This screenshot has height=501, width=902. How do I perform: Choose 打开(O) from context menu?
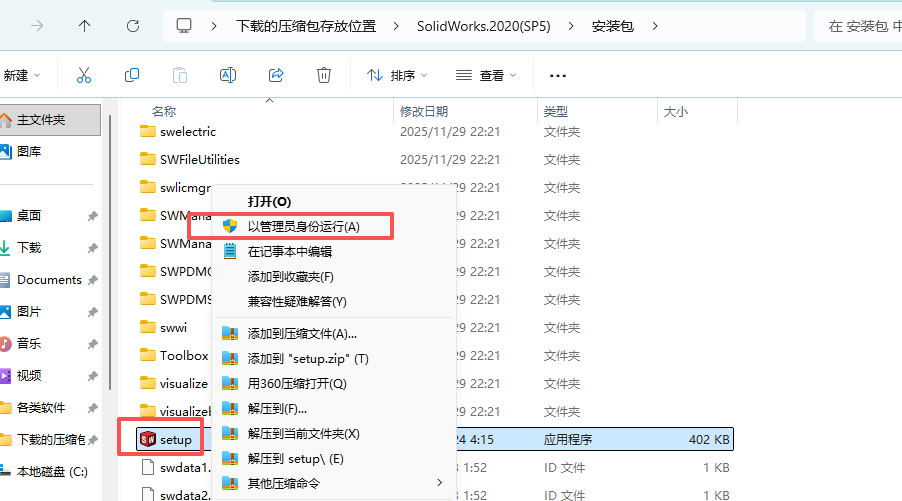[269, 201]
